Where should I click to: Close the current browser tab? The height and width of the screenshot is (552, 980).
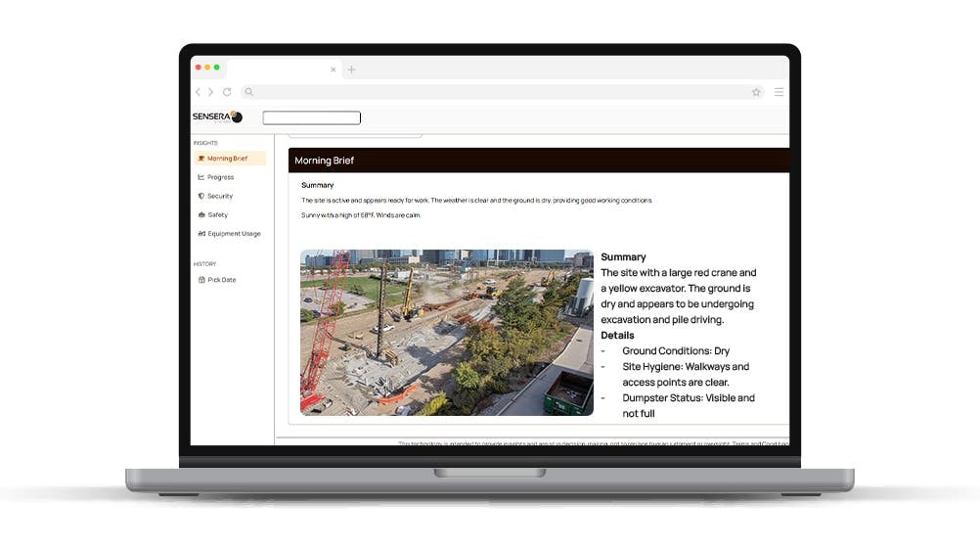coord(333,69)
